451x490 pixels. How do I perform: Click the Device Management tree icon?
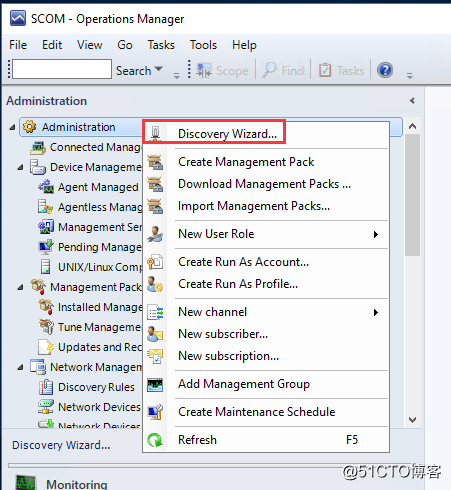click(38, 167)
